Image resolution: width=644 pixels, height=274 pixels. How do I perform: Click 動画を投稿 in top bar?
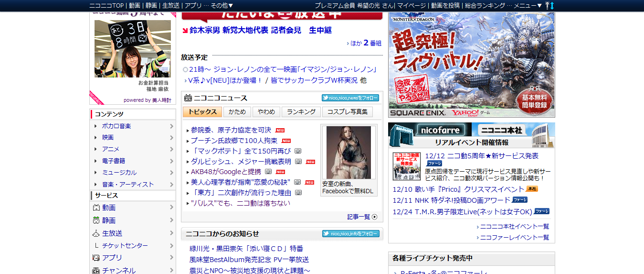pos(446,5)
